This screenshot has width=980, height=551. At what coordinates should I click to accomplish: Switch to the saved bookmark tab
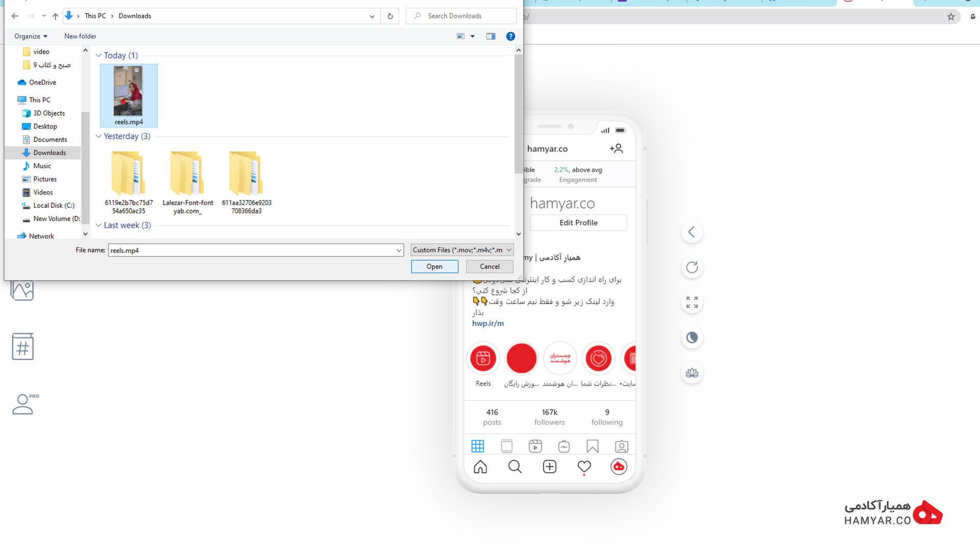point(593,446)
